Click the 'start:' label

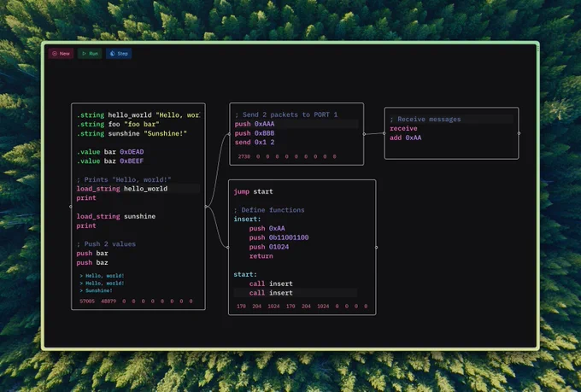pos(245,274)
